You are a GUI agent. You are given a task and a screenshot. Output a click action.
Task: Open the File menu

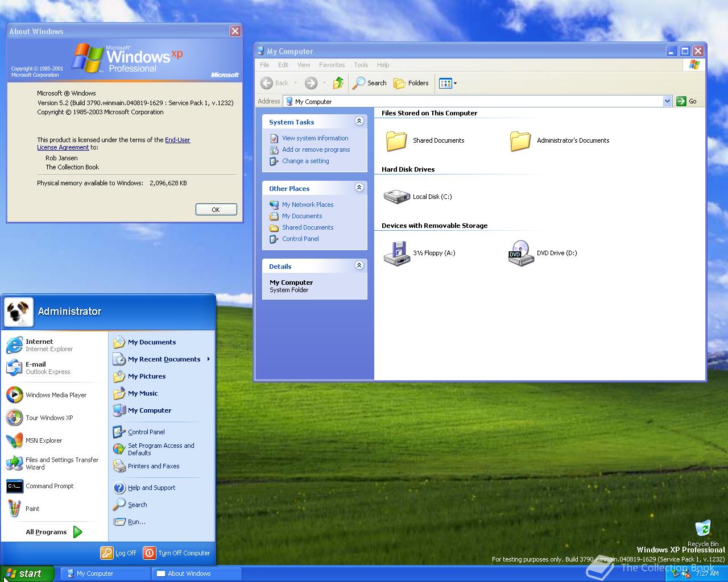(x=264, y=65)
